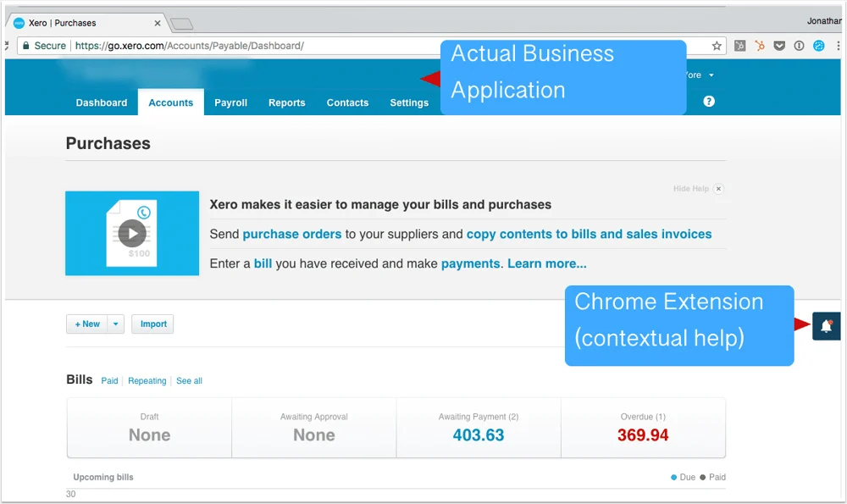The height and width of the screenshot is (504, 847).
Task: Click the secure padlock icon
Action: (25, 46)
